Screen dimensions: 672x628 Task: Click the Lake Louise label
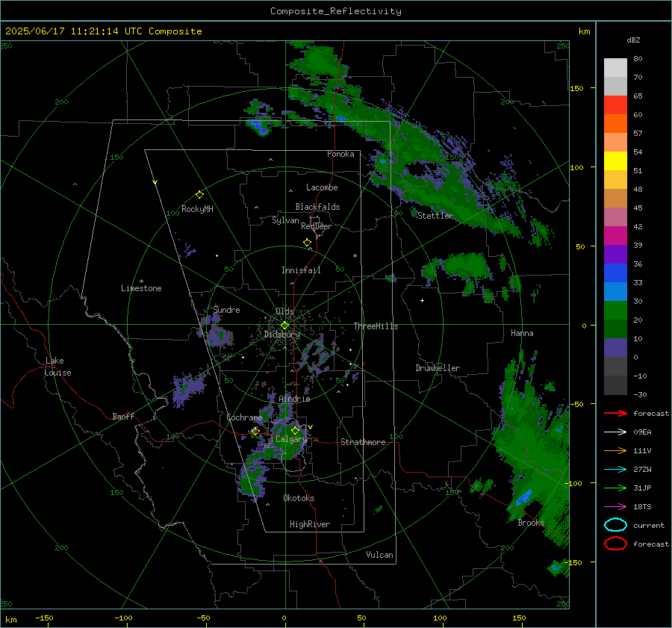pyautogui.click(x=57, y=367)
